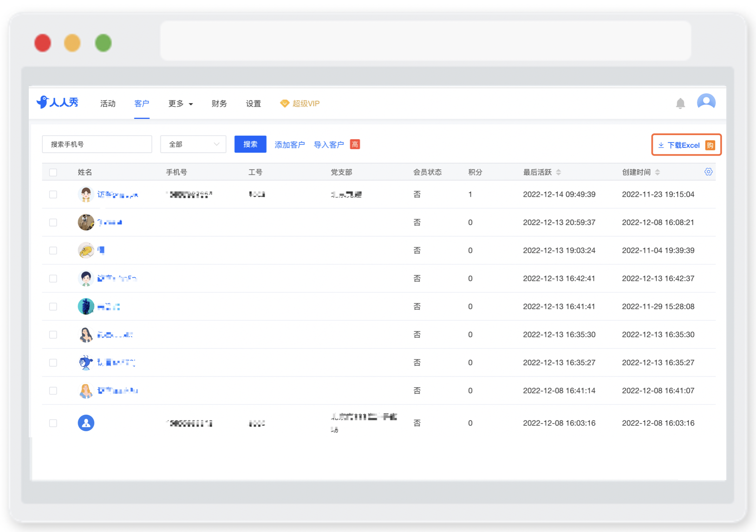Open the 设置 tab
This screenshot has width=756, height=532.
pyautogui.click(x=253, y=104)
